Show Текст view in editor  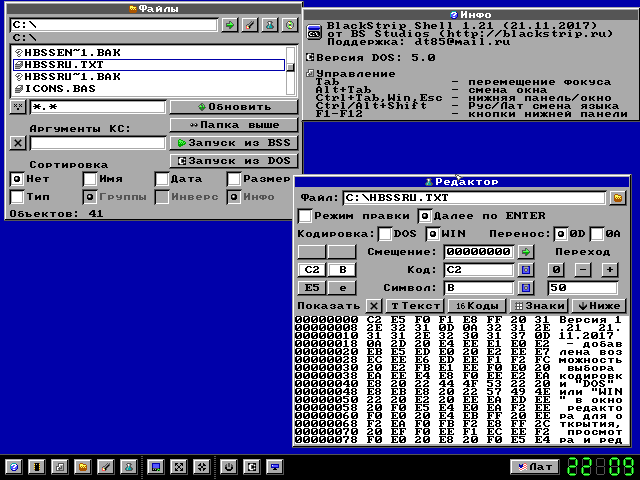415,306
